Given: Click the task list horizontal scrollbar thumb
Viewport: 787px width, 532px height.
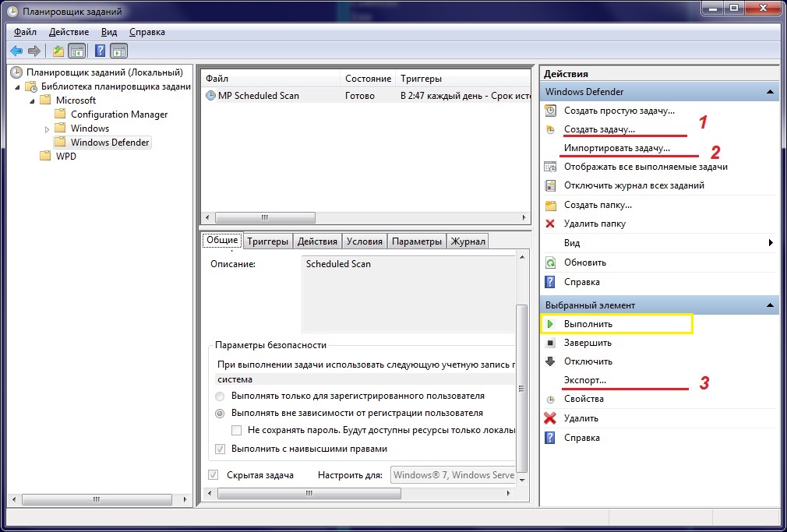Looking at the screenshot, I should coord(265,218).
